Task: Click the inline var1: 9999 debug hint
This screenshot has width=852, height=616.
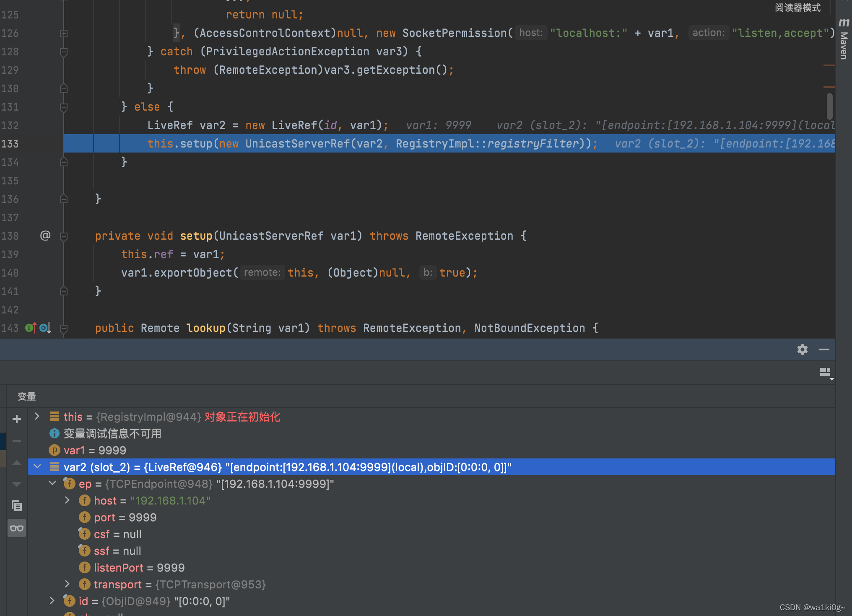Action: [x=439, y=125]
